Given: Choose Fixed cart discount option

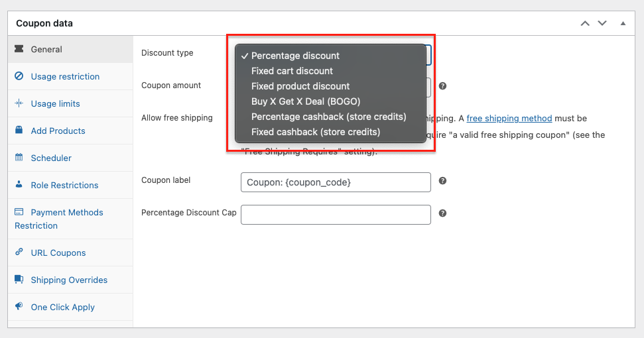Looking at the screenshot, I should pos(331,71).
